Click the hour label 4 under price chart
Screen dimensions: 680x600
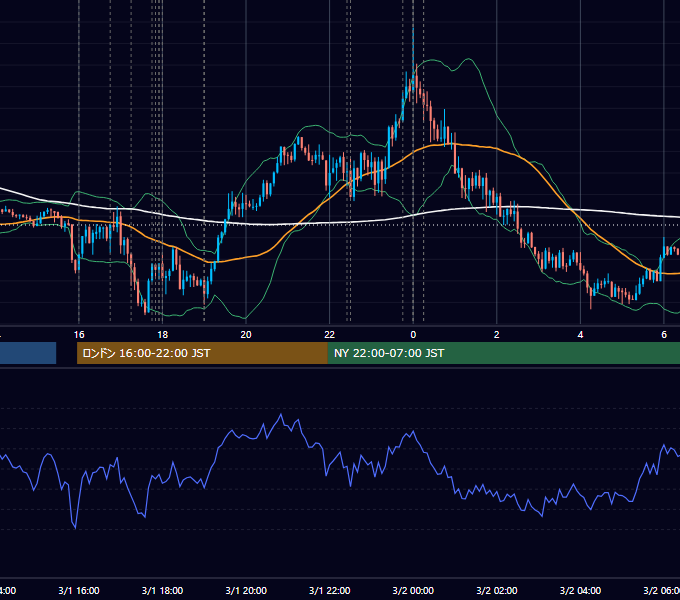pyautogui.click(x=580, y=335)
